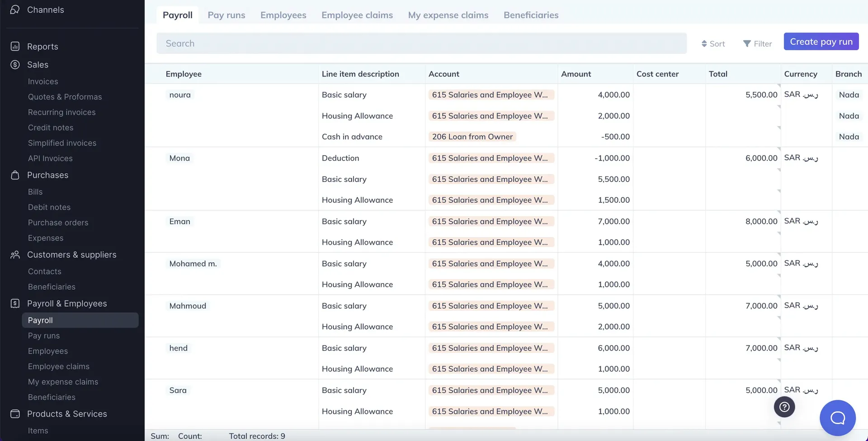Select the Customers & suppliers people icon
This screenshot has height=441, width=868.
click(x=15, y=255)
